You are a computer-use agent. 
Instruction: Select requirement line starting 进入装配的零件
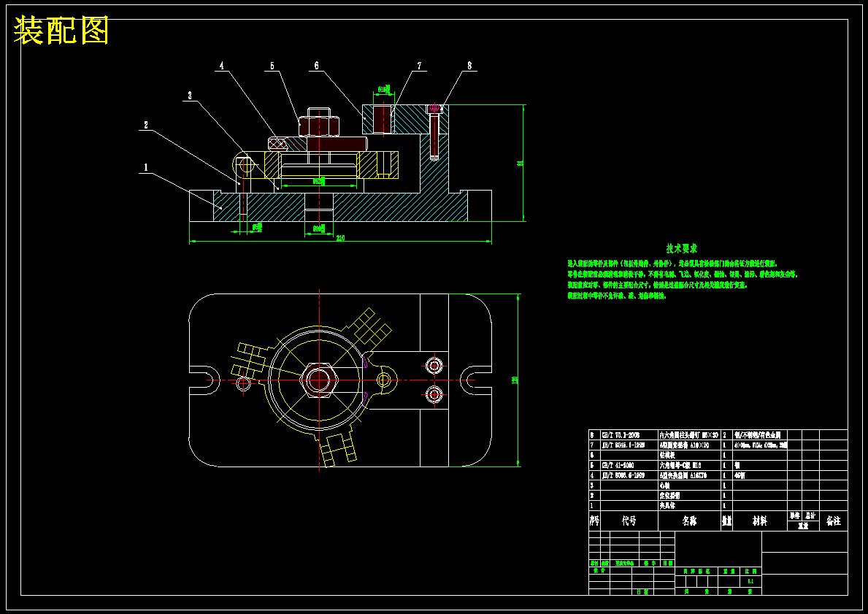pyautogui.click(x=672, y=264)
